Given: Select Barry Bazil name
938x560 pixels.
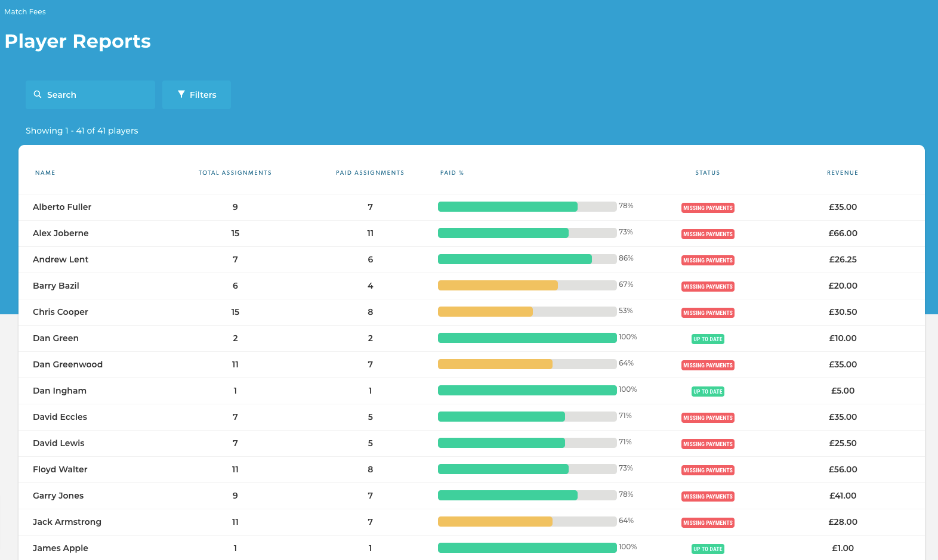Looking at the screenshot, I should (x=56, y=286).
